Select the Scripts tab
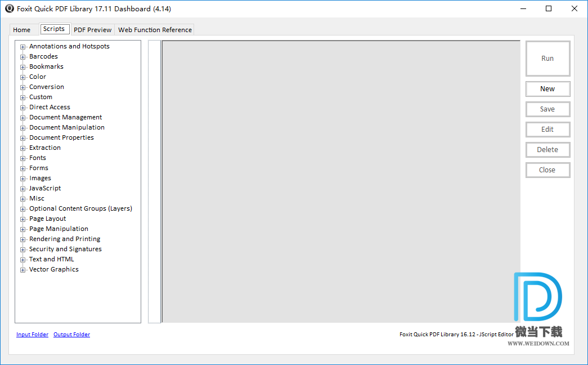The width and height of the screenshot is (588, 365). click(x=54, y=29)
